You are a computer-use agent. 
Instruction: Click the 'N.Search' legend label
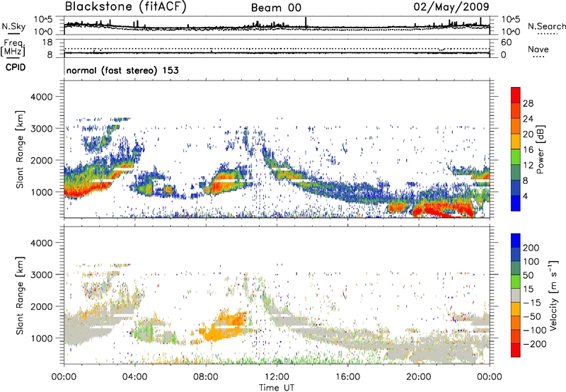(x=547, y=26)
